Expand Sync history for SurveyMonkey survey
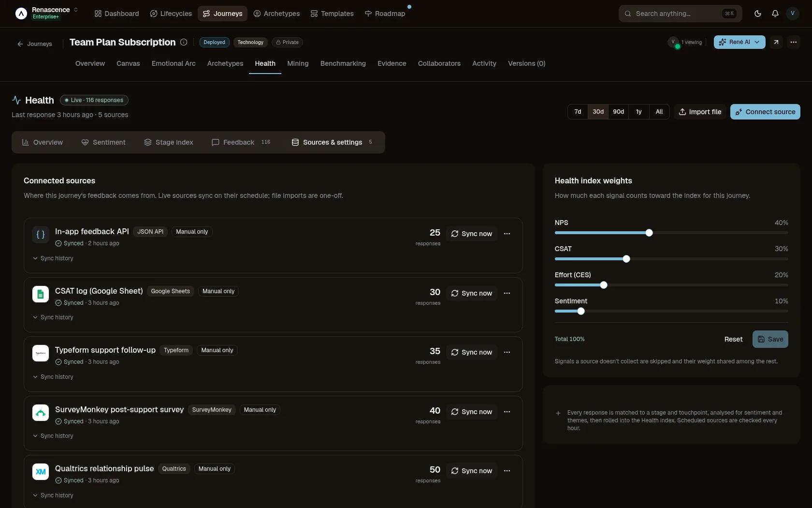Image resolution: width=812 pixels, height=508 pixels. pos(53,436)
